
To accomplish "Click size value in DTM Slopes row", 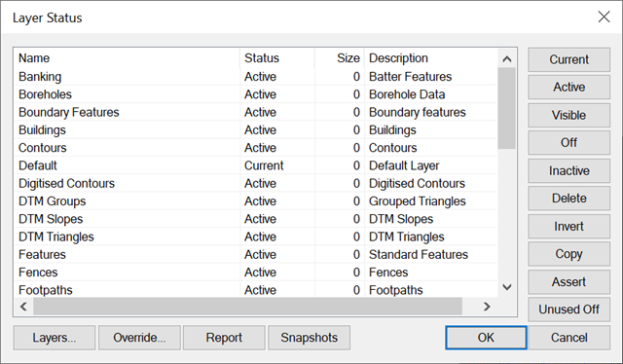I will (x=356, y=219).
